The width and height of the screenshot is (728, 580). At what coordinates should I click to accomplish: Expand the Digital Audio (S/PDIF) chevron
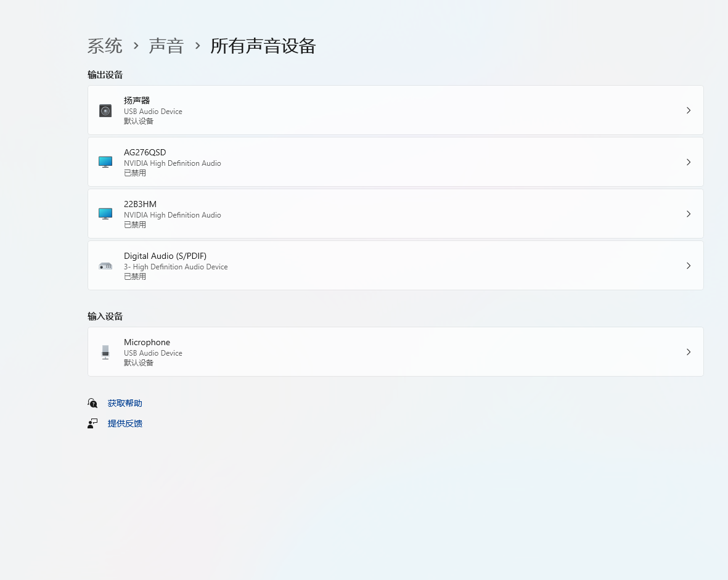[689, 265]
